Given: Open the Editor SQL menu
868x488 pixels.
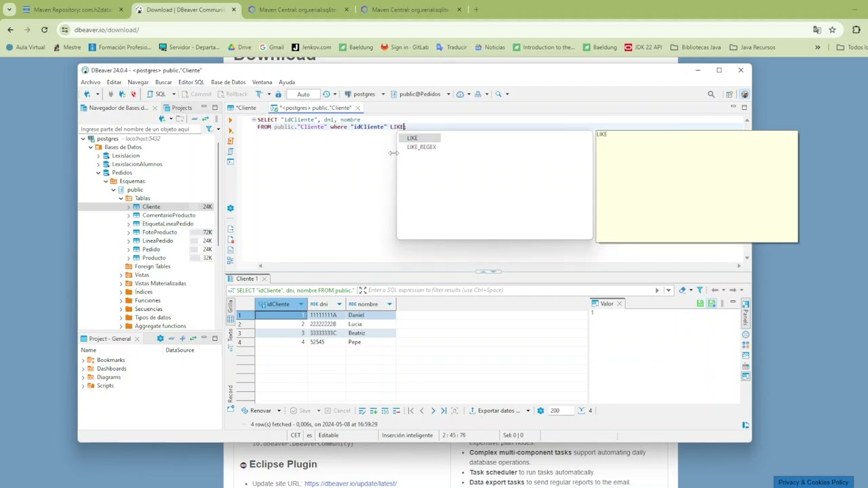Looking at the screenshot, I should [x=191, y=82].
